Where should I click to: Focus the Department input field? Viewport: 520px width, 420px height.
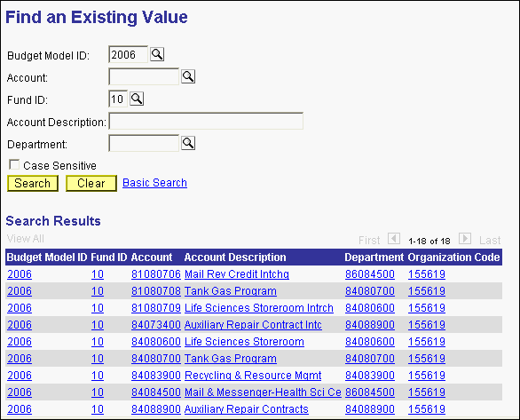click(144, 143)
